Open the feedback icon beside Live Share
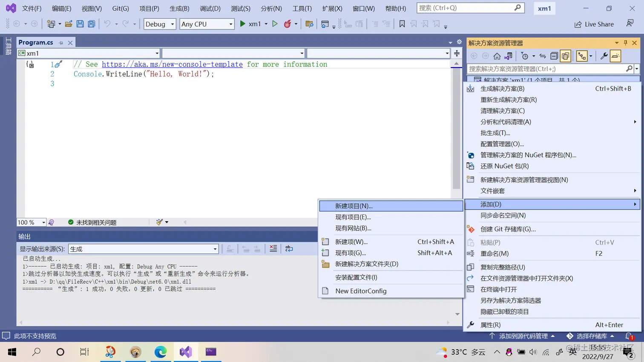The width and height of the screenshot is (644, 362). pyautogui.click(x=630, y=24)
